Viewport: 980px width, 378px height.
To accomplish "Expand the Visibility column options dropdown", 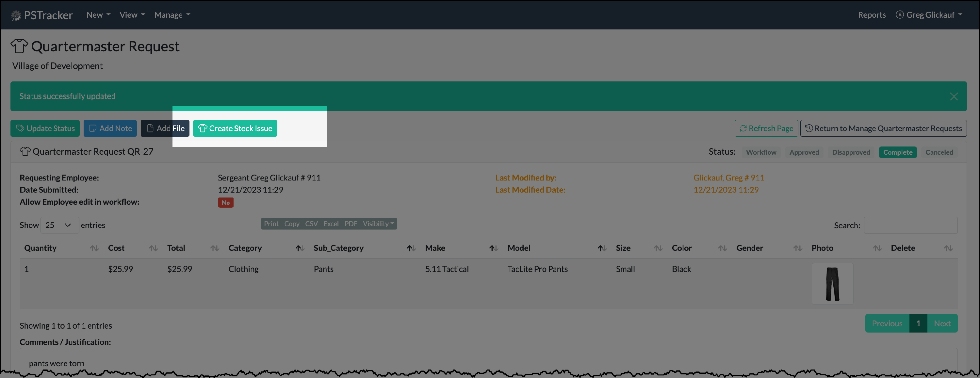I will [x=378, y=223].
